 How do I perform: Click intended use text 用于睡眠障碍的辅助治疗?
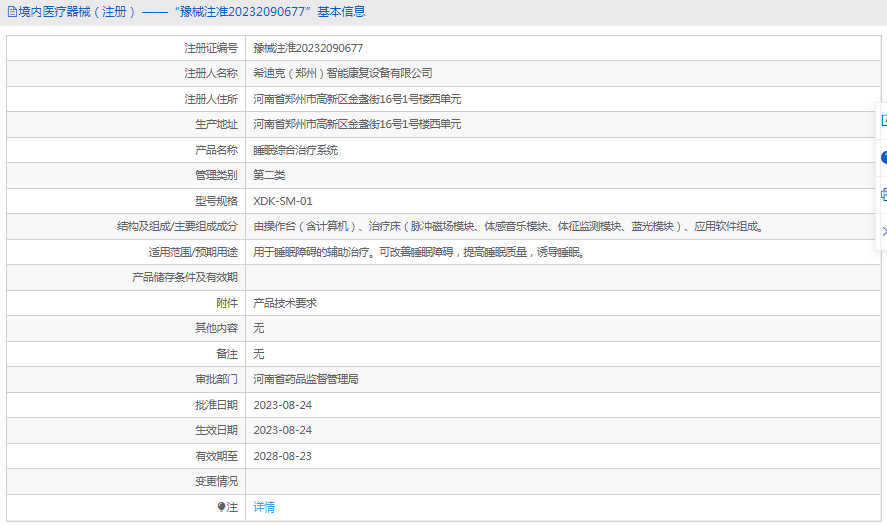coord(420,252)
